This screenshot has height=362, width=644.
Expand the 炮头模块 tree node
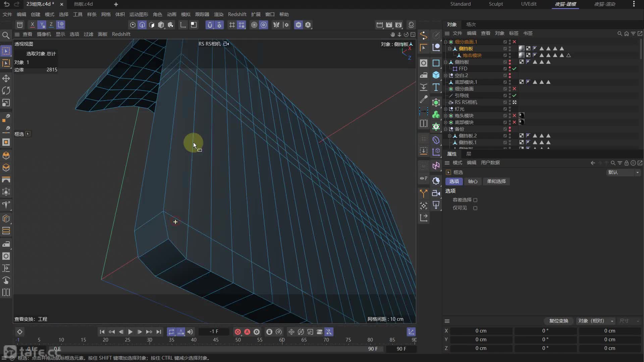click(446, 116)
